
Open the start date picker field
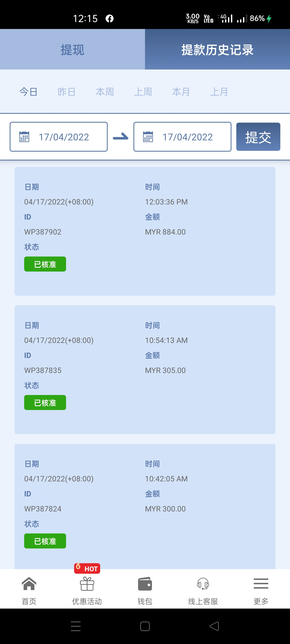[63, 137]
